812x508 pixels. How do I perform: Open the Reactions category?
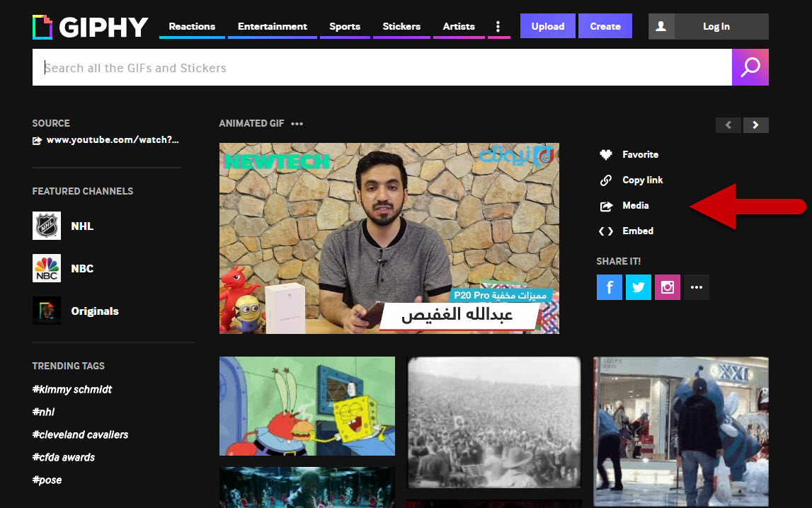click(x=192, y=26)
